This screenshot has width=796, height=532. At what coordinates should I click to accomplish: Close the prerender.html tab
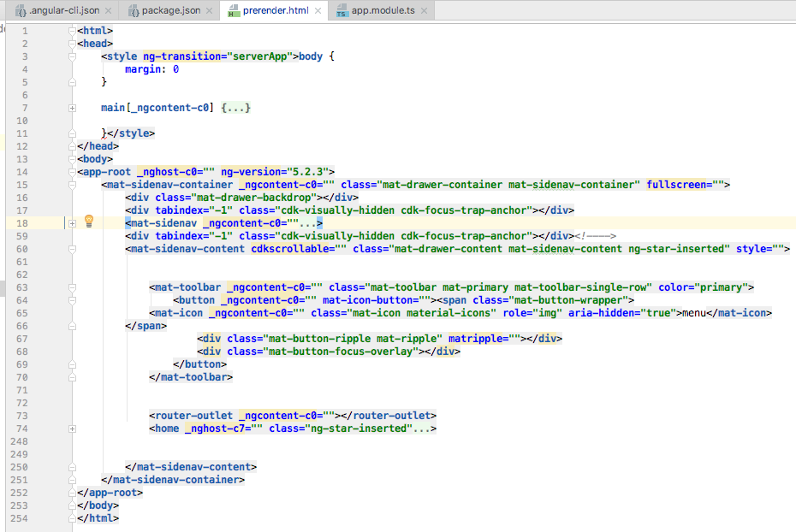pos(318,10)
